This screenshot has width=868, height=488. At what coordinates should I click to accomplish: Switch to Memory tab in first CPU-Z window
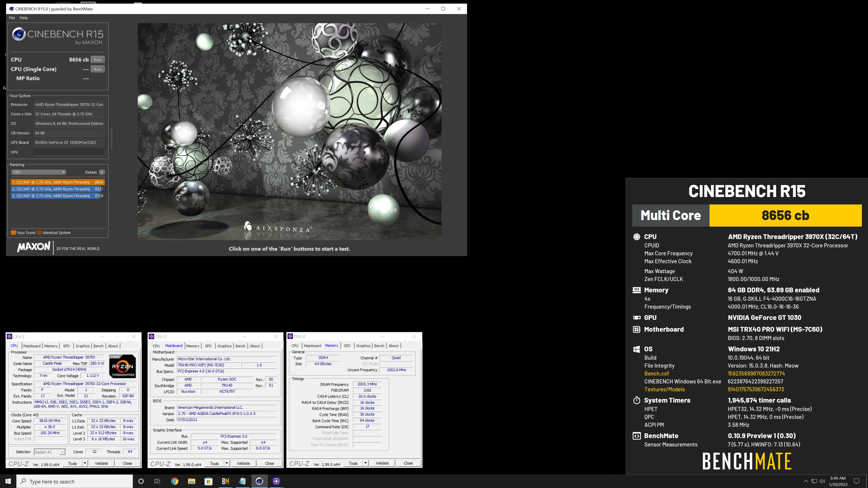[x=51, y=346]
